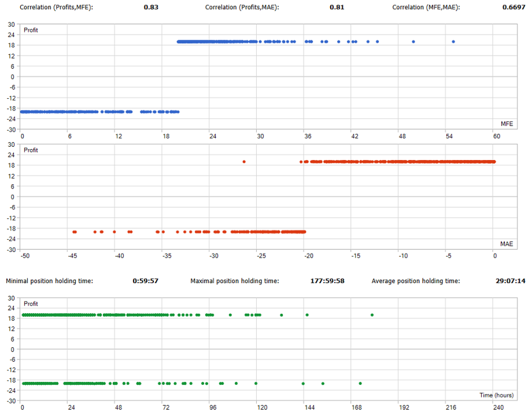Click the 216 tick on the Time axis

(451, 407)
